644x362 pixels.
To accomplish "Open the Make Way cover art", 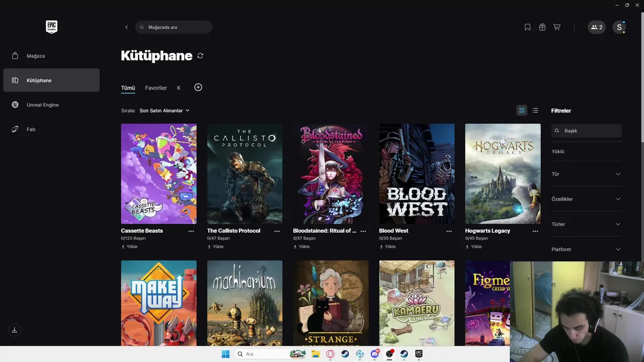I will pos(159,303).
